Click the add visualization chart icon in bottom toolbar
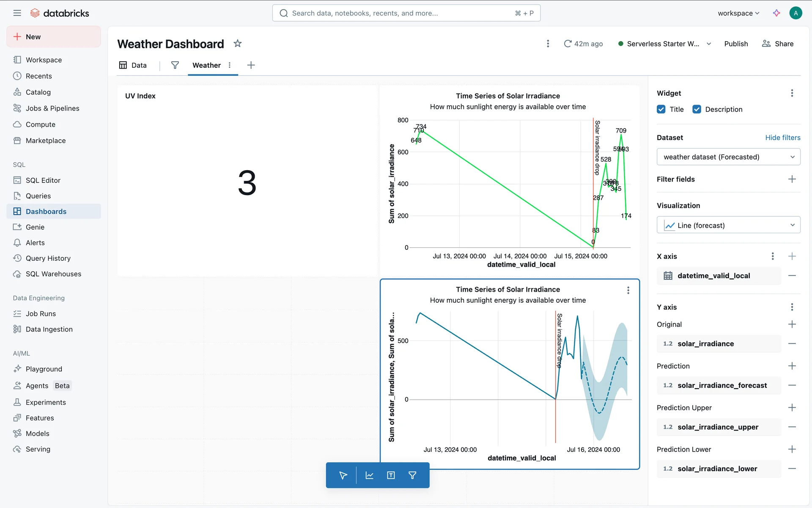This screenshot has width=812, height=508. click(369, 475)
